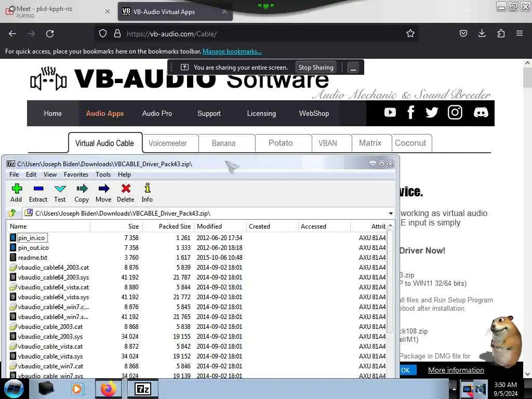Open Twitter icon on VB-Audio site

pos(432,112)
